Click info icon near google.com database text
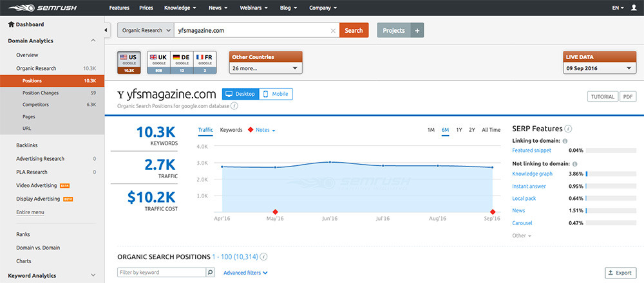 coord(234,106)
